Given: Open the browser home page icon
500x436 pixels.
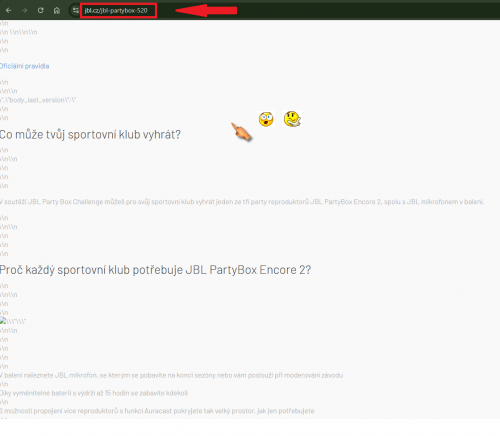Looking at the screenshot, I should (57, 11).
